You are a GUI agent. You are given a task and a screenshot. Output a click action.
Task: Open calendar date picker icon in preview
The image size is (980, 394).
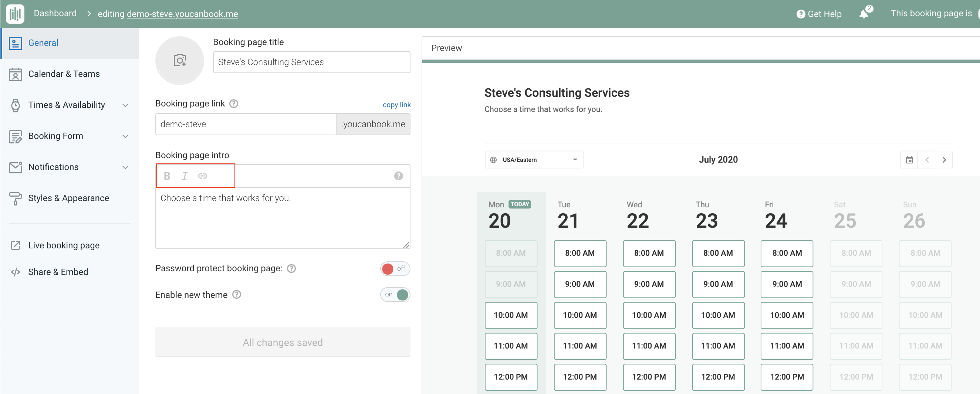coord(909,160)
